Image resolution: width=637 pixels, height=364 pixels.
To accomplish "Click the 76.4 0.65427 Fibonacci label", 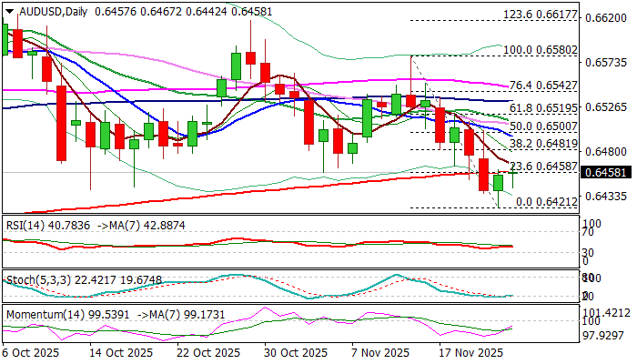I will pyautogui.click(x=543, y=85).
